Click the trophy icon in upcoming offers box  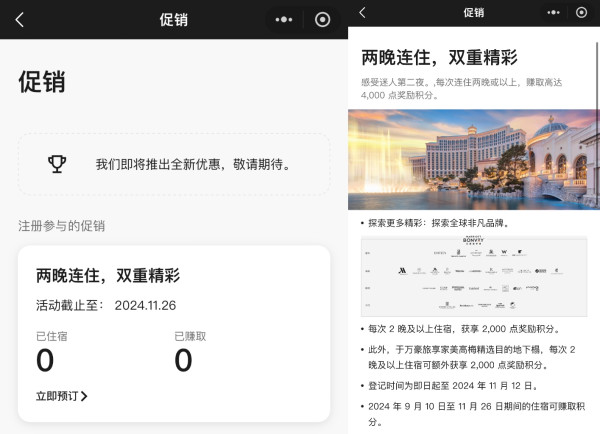57,164
